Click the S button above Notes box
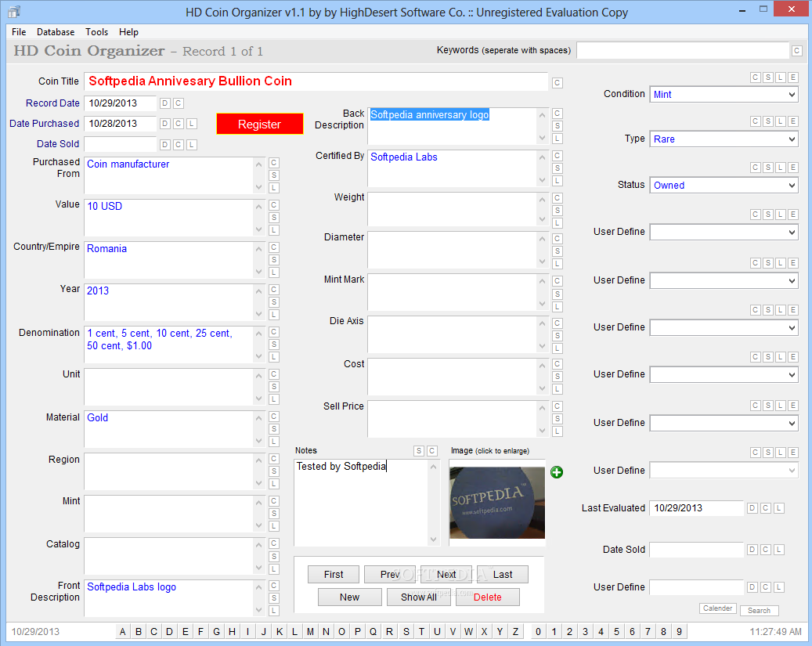Viewport: 812px width, 646px height. click(419, 451)
